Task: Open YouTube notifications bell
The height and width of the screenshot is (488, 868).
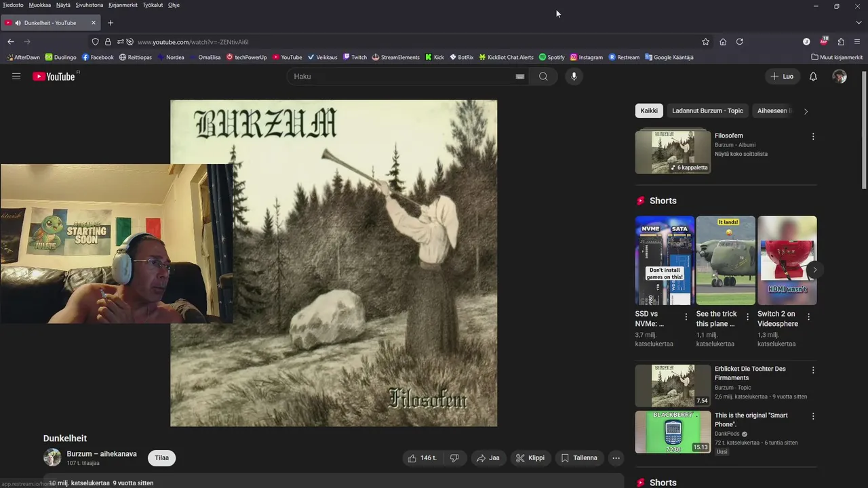Action: point(813,77)
